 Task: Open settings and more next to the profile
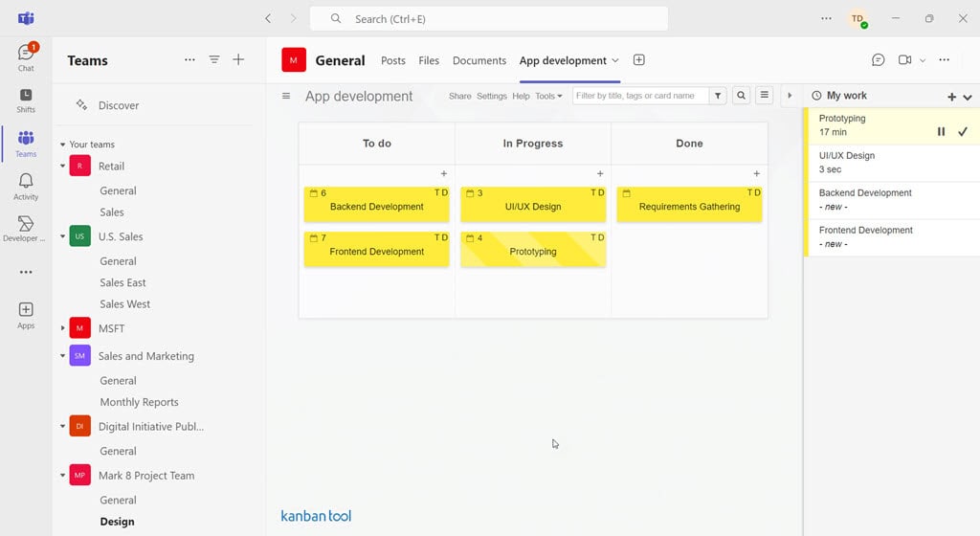click(826, 19)
